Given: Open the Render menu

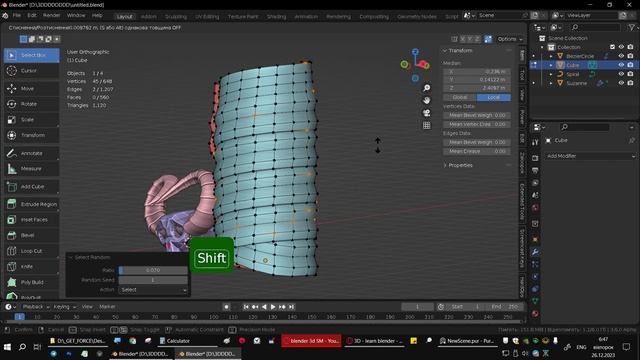Looking at the screenshot, I should pyautogui.click(x=51, y=16).
